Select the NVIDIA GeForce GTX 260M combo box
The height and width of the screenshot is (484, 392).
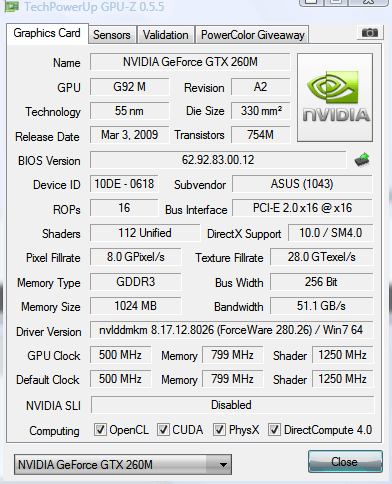pos(123,464)
